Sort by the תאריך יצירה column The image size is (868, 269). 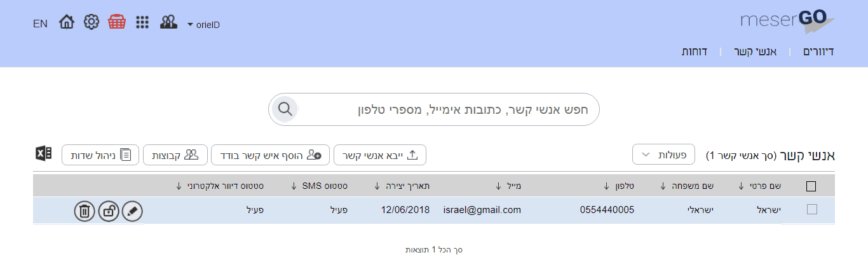(402, 186)
